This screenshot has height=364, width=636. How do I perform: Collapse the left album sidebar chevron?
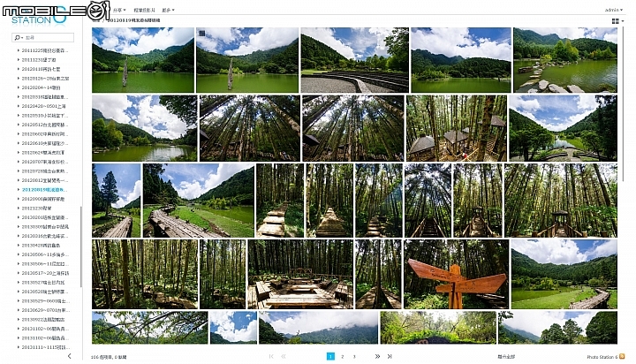coord(70,356)
